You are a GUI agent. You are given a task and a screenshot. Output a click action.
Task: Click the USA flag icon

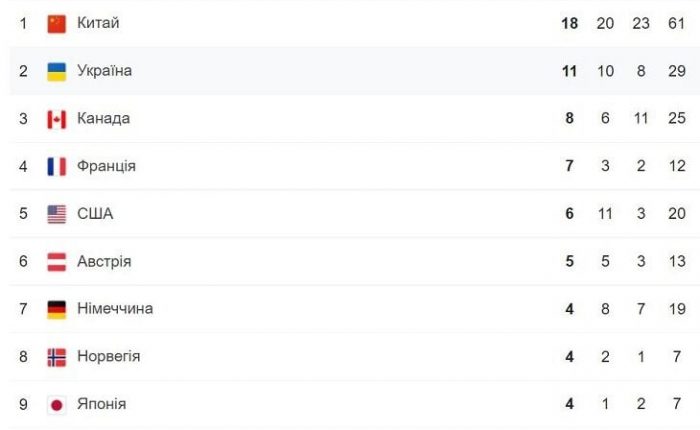coord(57,214)
